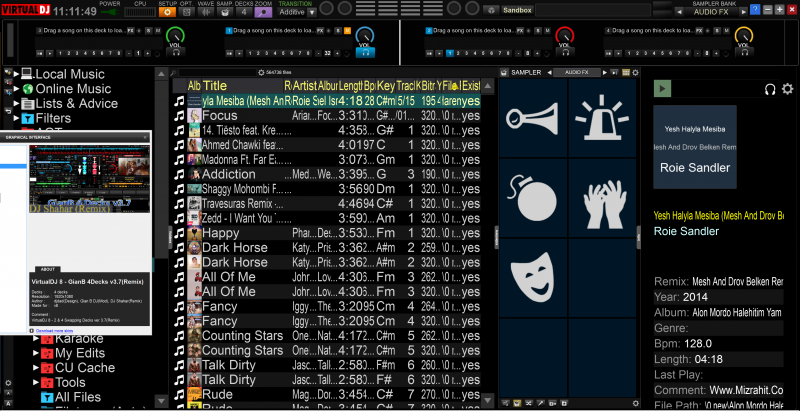Expand the Tools folder
Screen dimensions: 800x411
[36, 382]
